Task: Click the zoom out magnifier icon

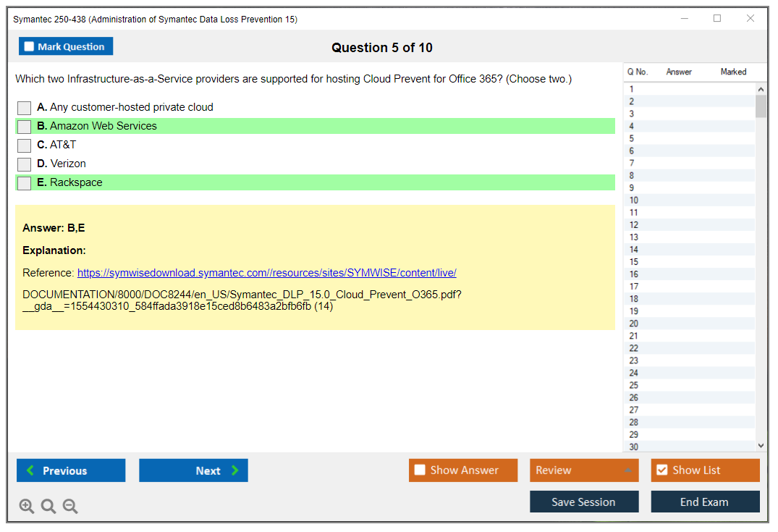Action: (70, 507)
